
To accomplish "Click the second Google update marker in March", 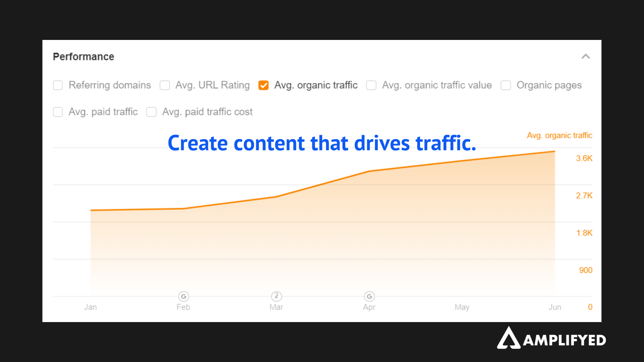I will click(x=276, y=296).
